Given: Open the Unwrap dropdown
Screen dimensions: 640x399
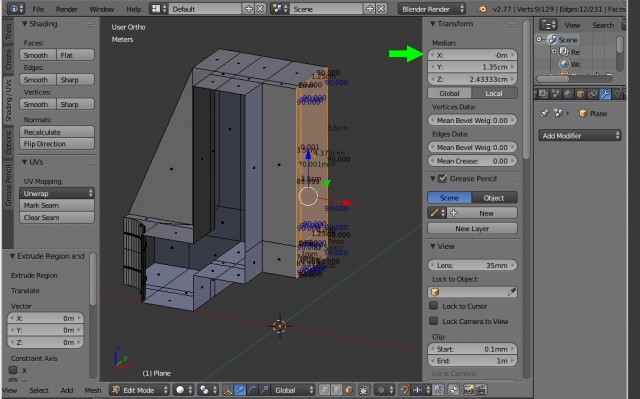Looking at the screenshot, I should pyautogui.click(x=57, y=193).
